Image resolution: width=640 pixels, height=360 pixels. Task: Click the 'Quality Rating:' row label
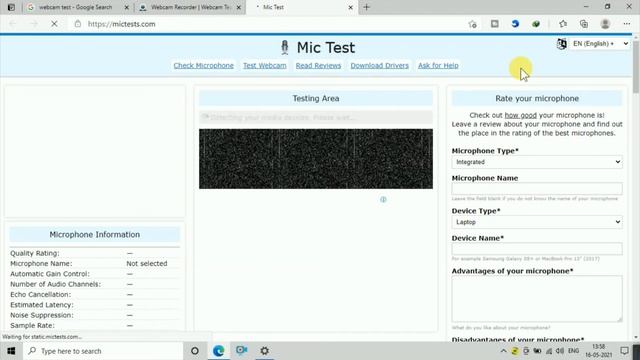(35, 253)
